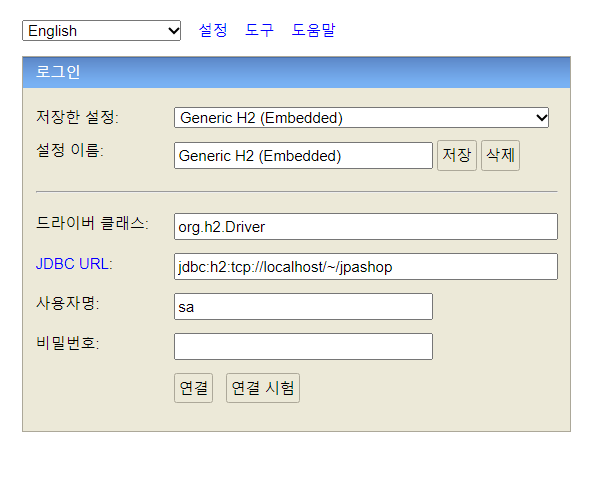Open the 도움말 link
607x485 pixels.
314,30
